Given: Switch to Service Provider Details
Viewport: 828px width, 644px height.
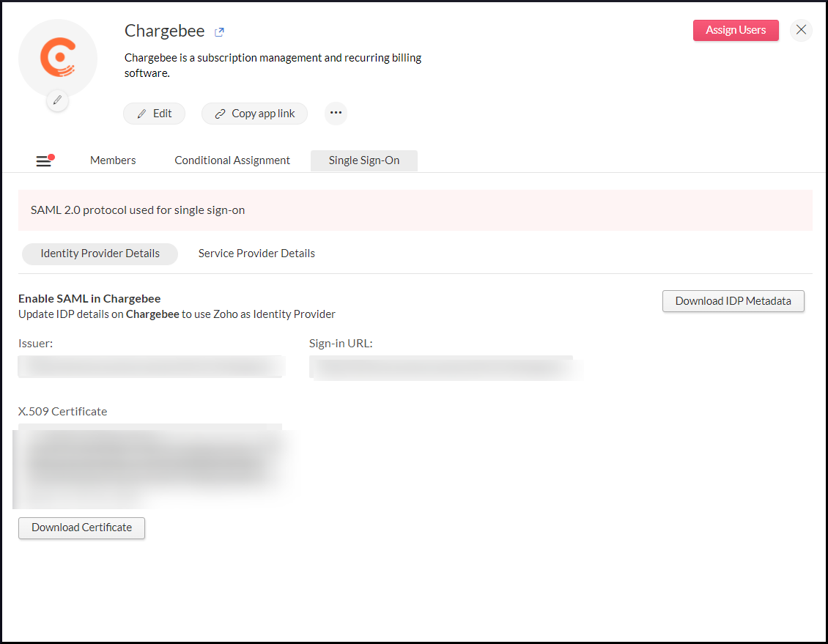Looking at the screenshot, I should [x=256, y=253].
